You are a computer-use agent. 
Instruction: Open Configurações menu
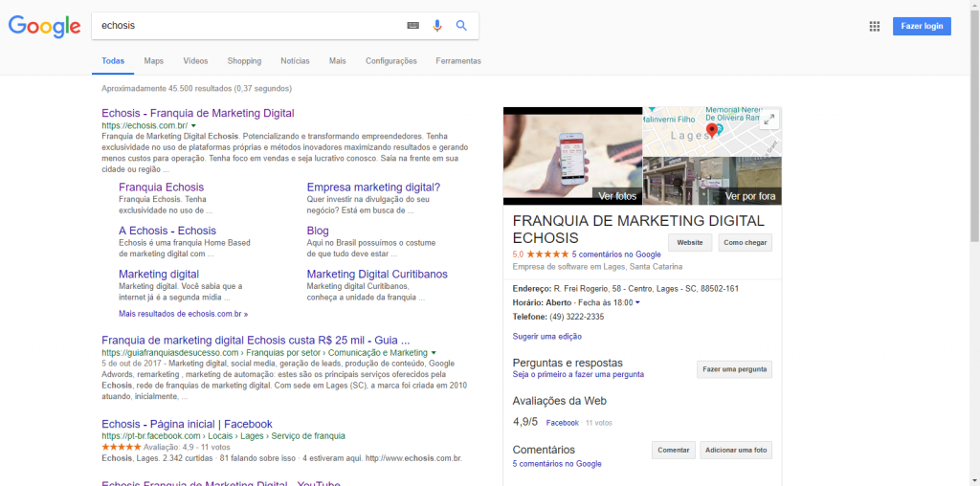[391, 61]
